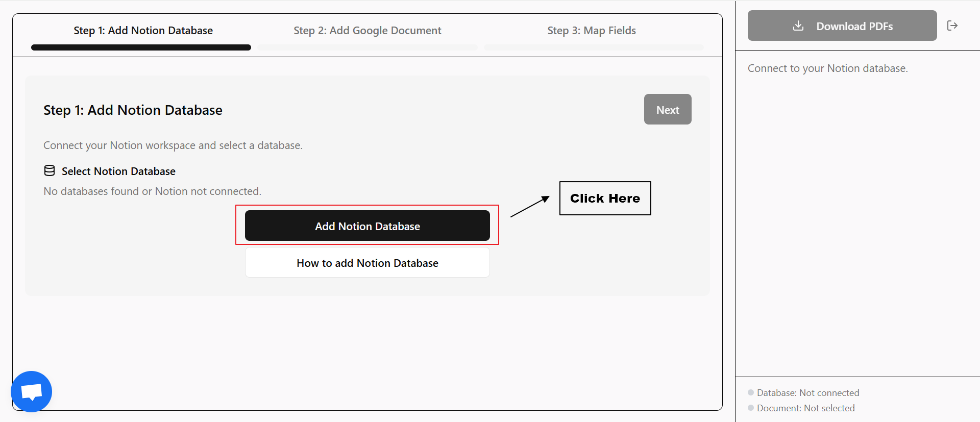Screen dimensions: 980x422
Task: Click the empty progress bar under Step 2
Action: point(367,47)
